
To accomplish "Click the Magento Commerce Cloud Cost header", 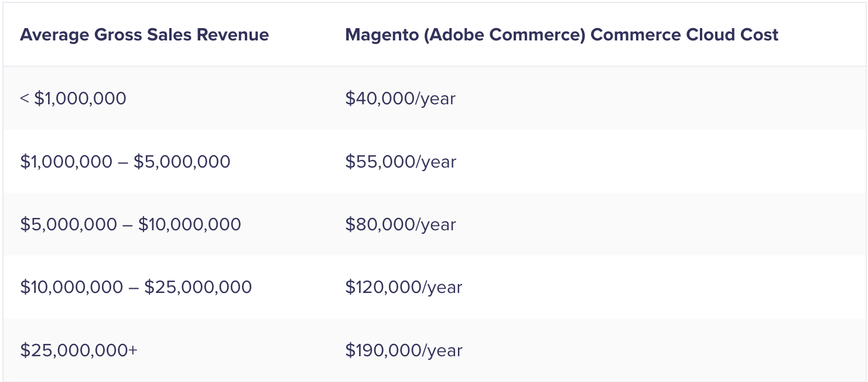I will point(562,35).
